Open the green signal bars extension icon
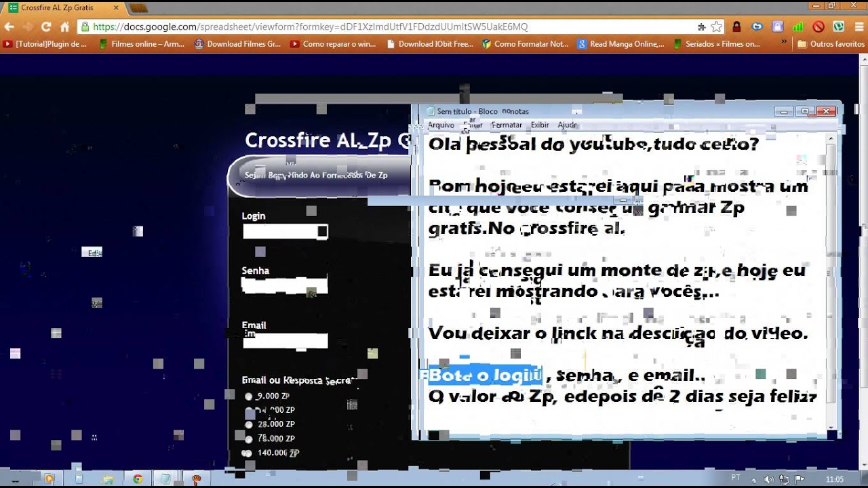 tap(798, 27)
